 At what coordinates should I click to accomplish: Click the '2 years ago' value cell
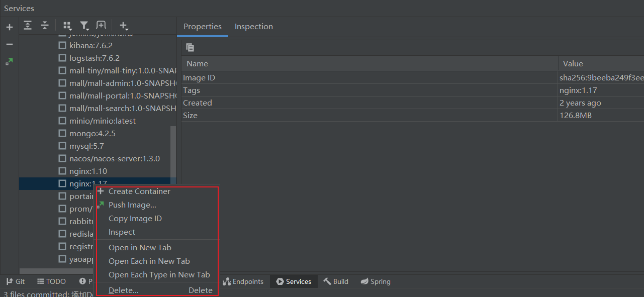(x=601, y=103)
